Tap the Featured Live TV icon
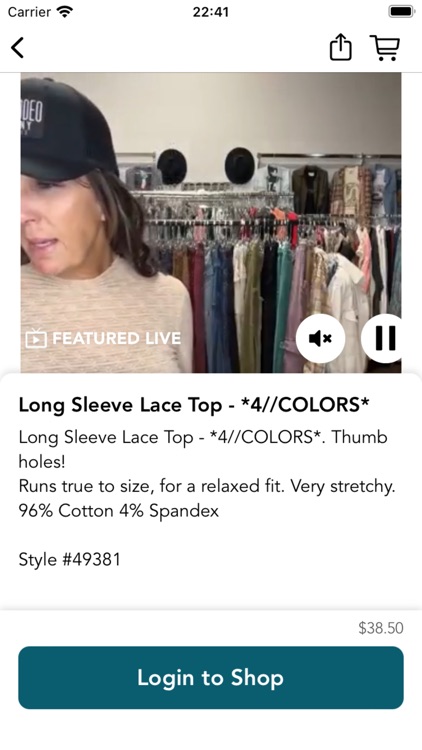Screen dimensions: 422x750 click(36, 338)
